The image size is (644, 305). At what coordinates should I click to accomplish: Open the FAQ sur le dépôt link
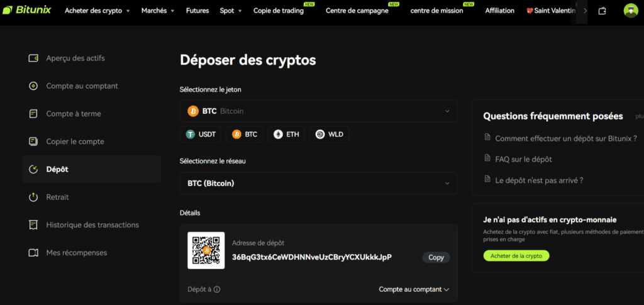tap(523, 159)
